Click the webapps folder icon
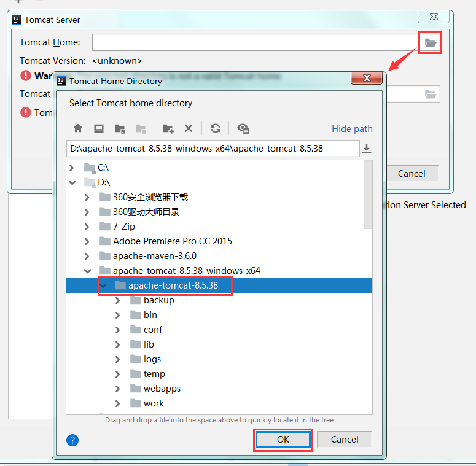This screenshot has height=466, width=476. 135,388
